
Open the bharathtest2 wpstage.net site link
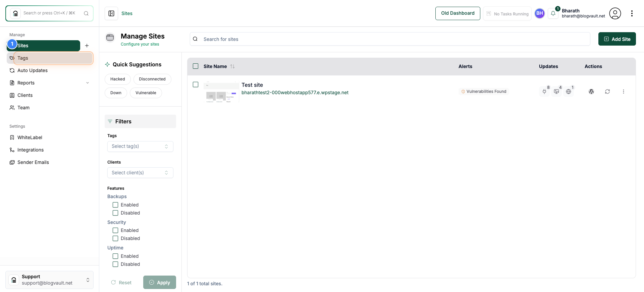295,93
